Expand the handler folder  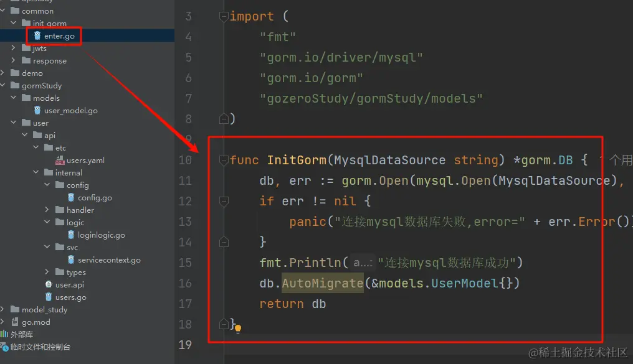(x=47, y=210)
